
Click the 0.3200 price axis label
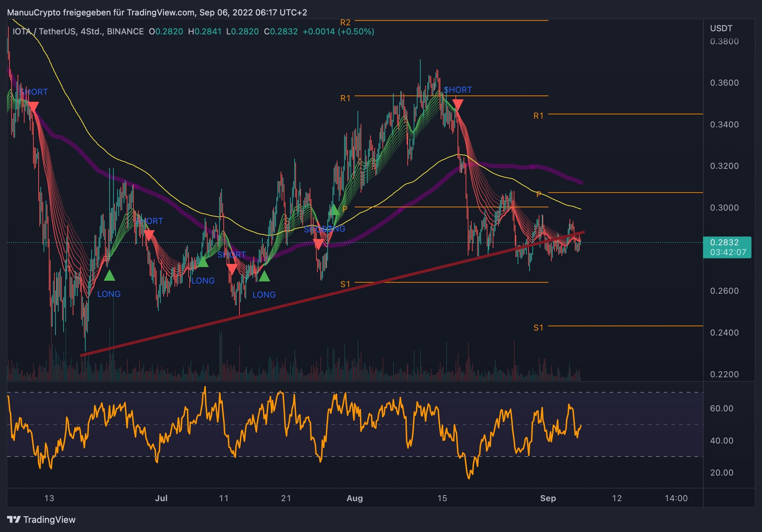[724, 166]
